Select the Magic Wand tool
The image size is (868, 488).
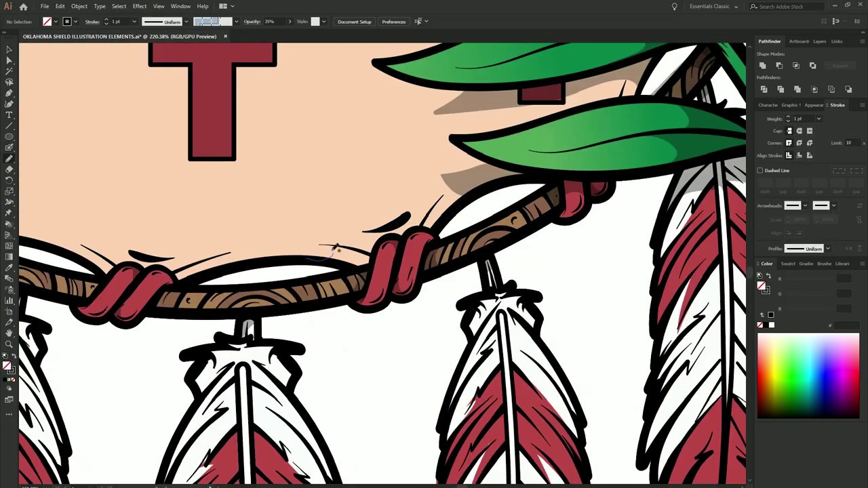point(9,71)
